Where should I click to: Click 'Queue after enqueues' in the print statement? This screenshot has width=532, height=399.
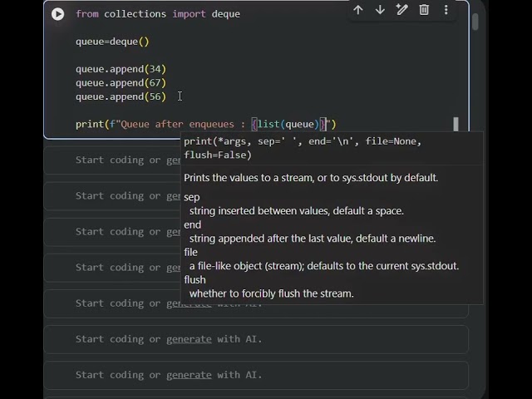tap(177, 124)
